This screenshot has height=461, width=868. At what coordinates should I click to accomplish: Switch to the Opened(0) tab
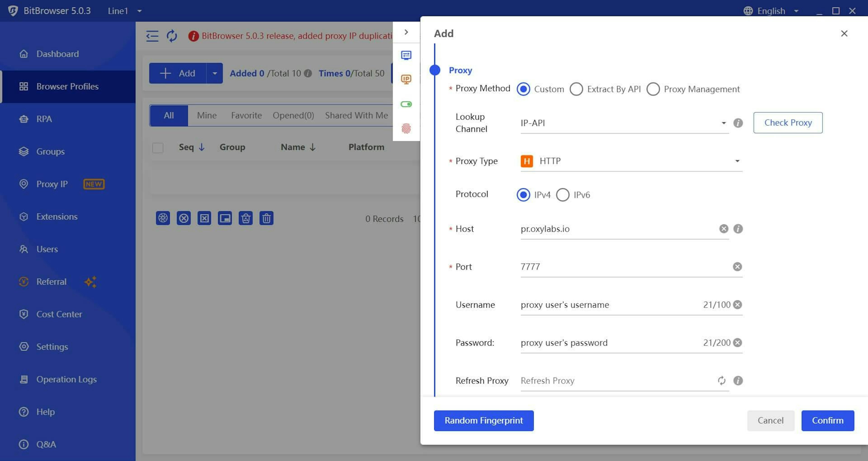293,115
